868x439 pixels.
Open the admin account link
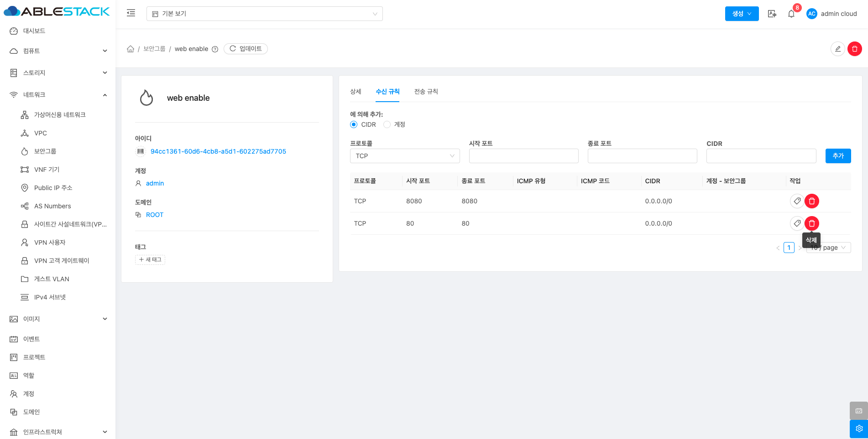(155, 183)
